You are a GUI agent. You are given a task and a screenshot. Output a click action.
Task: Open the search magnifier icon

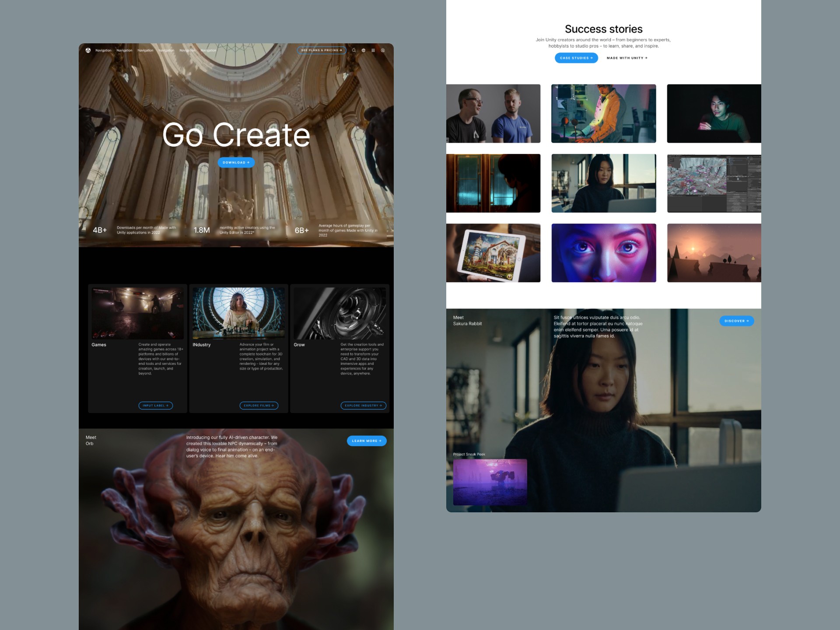(x=354, y=50)
